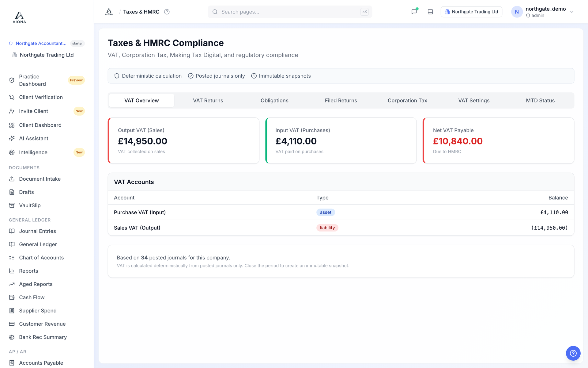Click the asset type badge
588x368 pixels.
tap(326, 212)
